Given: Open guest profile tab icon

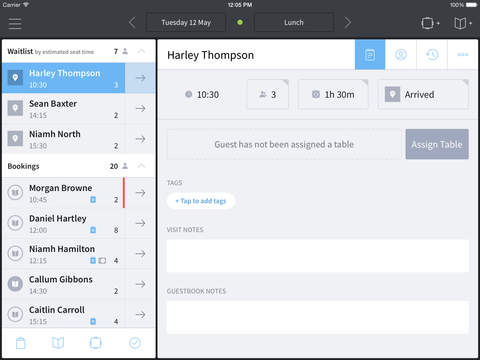Looking at the screenshot, I should point(401,54).
